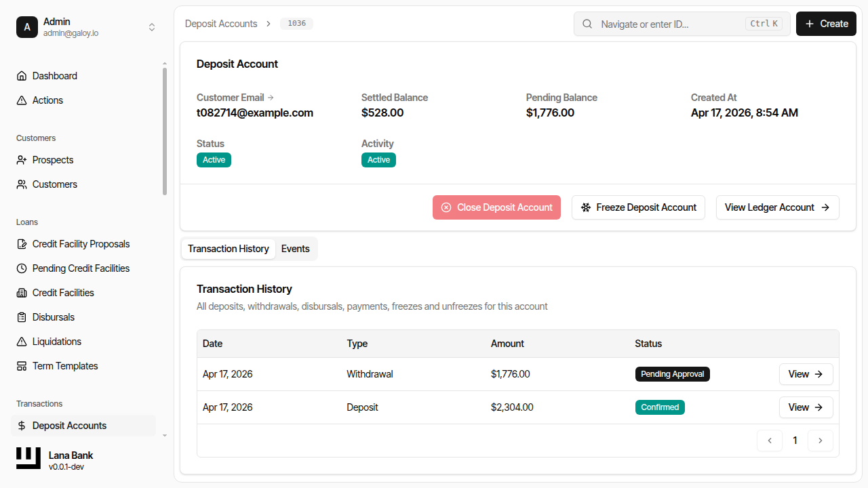Click the Navigate or enter ID search field

coord(678,24)
